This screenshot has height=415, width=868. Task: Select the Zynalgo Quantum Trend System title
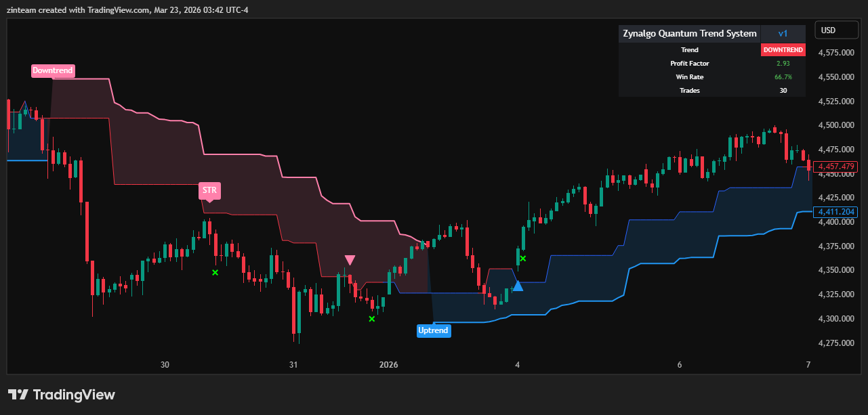[x=690, y=34]
